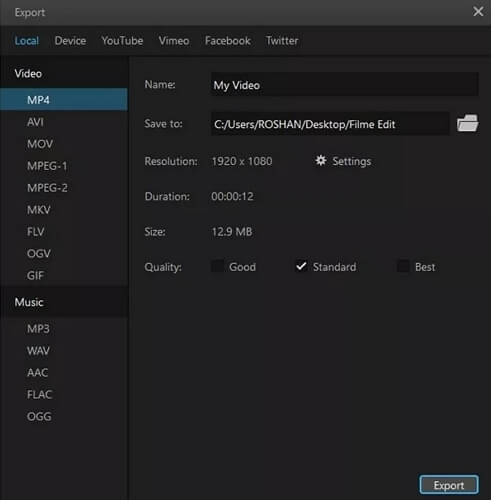Viewport: 491px width, 500px height.
Task: Click the Save to path field
Action: coord(330,124)
